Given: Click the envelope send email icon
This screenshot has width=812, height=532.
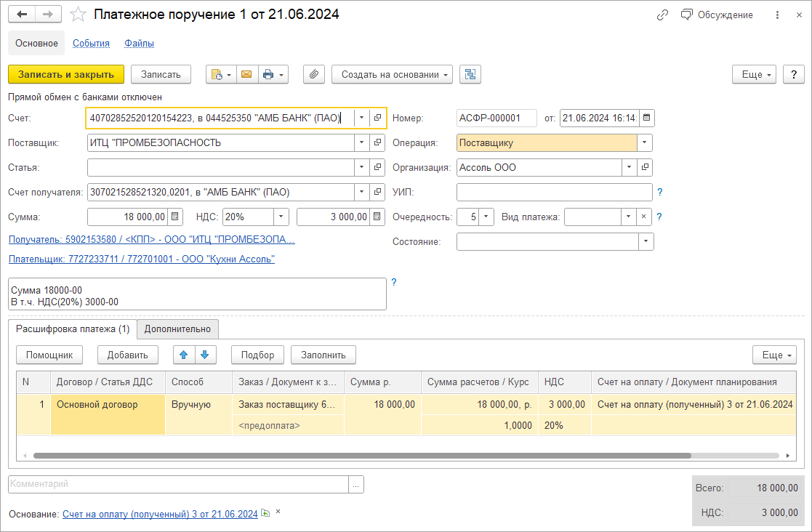Looking at the screenshot, I should pos(246,74).
